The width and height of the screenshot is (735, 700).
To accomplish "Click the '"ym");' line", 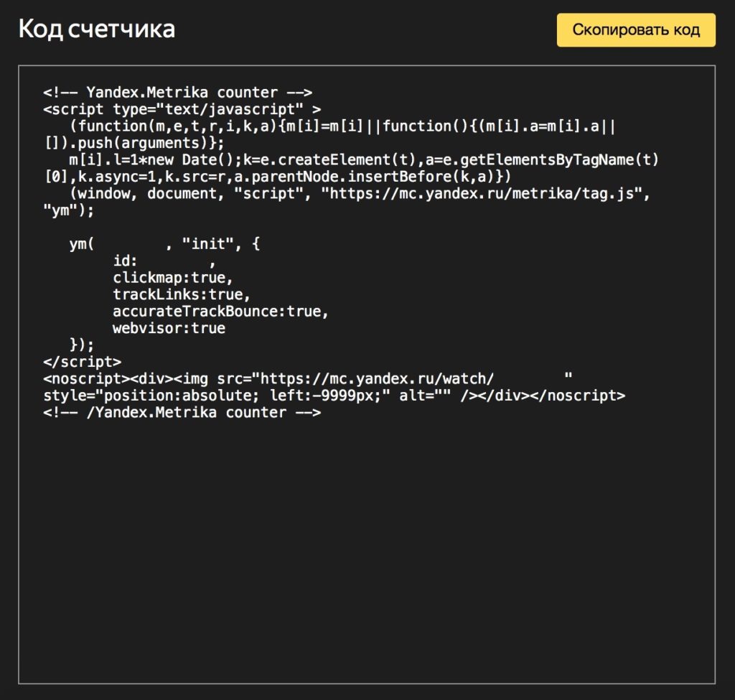I will click(x=68, y=210).
